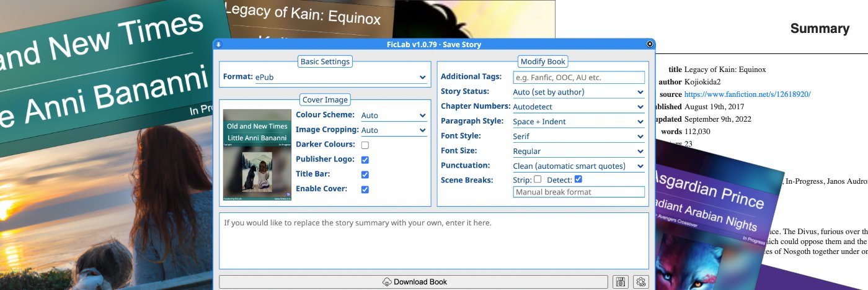
Task: Open the fanfiction.net source link in Summary
Action: [x=747, y=94]
